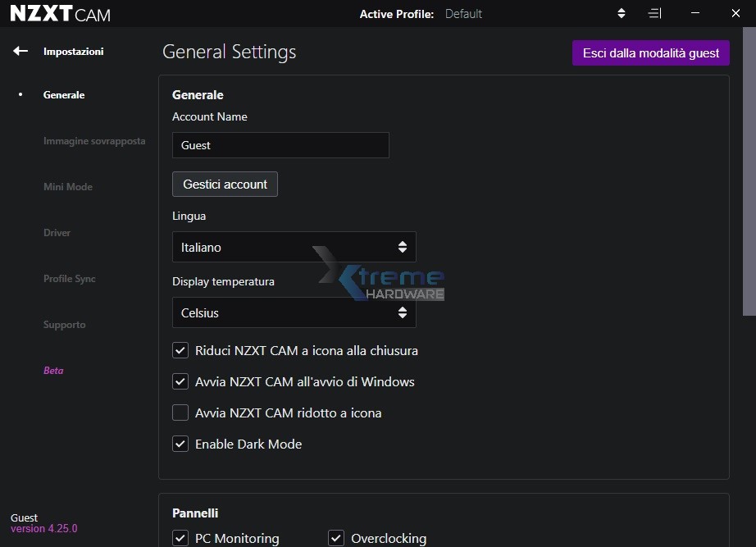Minimize the NZXT CAM window
The image size is (756, 547).
pyautogui.click(x=695, y=13)
